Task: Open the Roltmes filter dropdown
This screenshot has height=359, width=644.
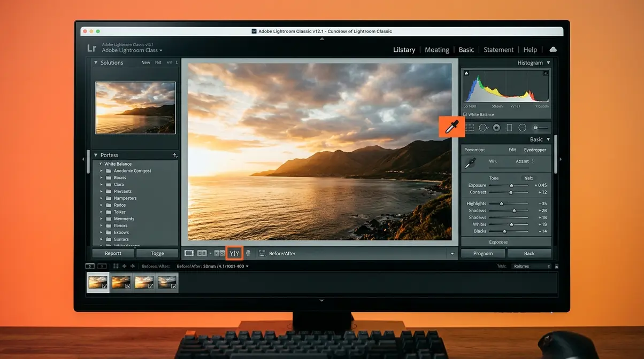Action: tap(531, 266)
